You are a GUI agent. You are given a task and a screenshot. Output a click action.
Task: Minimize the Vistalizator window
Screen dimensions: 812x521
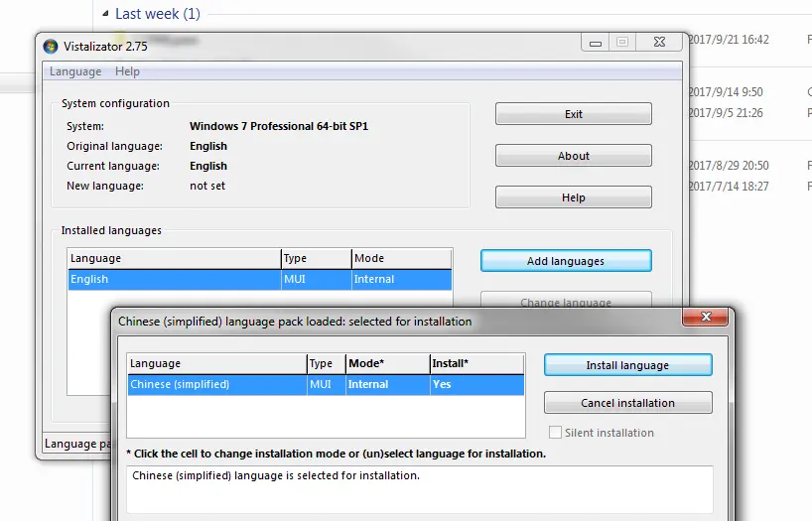click(x=596, y=42)
